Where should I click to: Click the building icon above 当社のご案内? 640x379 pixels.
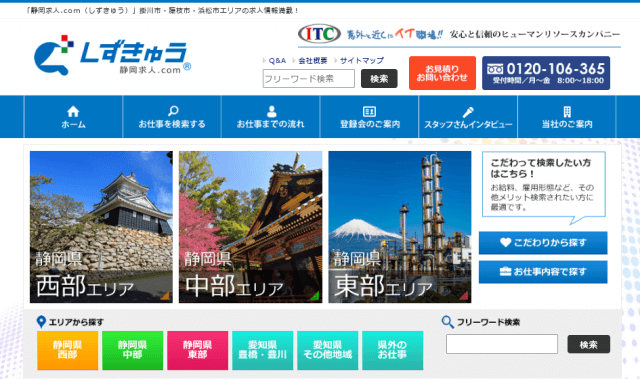pyautogui.click(x=567, y=112)
